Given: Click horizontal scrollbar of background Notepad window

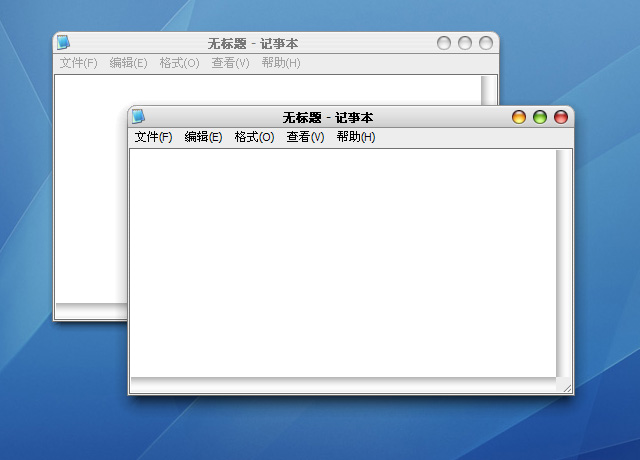Looking at the screenshot, I should tap(91, 311).
